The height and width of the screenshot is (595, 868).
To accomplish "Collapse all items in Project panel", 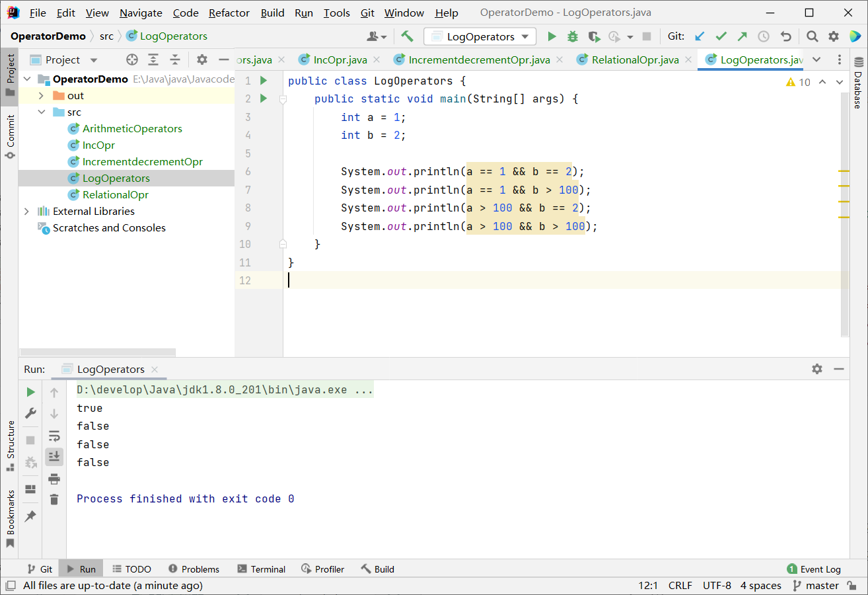I will point(175,59).
